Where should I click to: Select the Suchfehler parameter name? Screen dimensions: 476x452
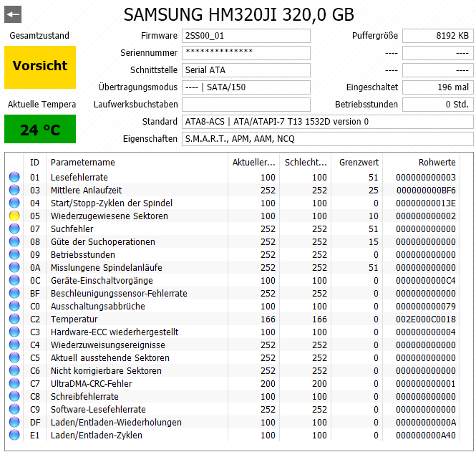point(72,229)
